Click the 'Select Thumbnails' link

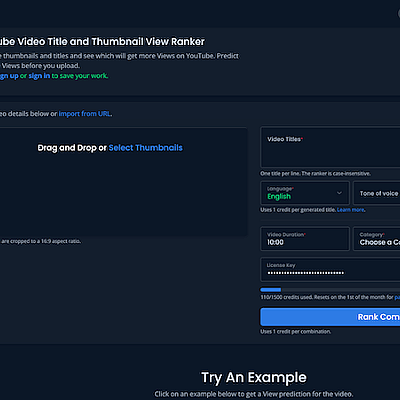(145, 148)
